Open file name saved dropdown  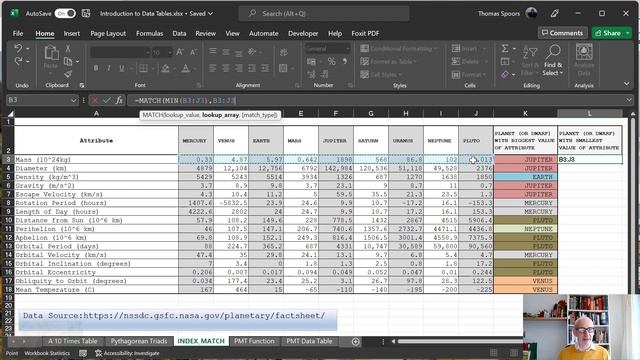(211, 13)
